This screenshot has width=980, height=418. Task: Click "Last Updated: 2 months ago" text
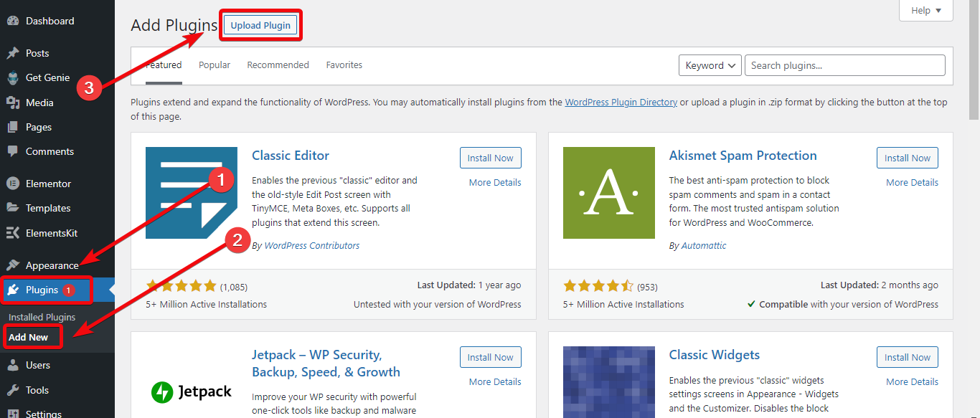tap(880, 285)
